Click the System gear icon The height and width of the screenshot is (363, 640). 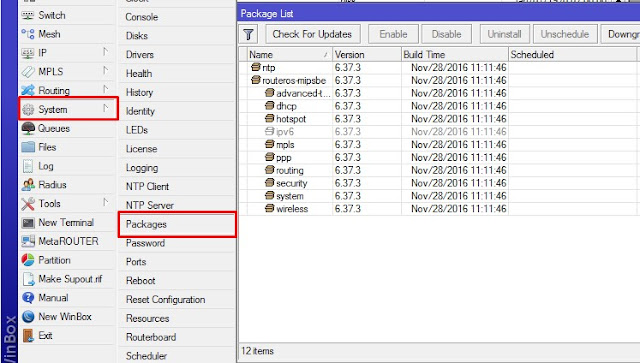(x=28, y=109)
